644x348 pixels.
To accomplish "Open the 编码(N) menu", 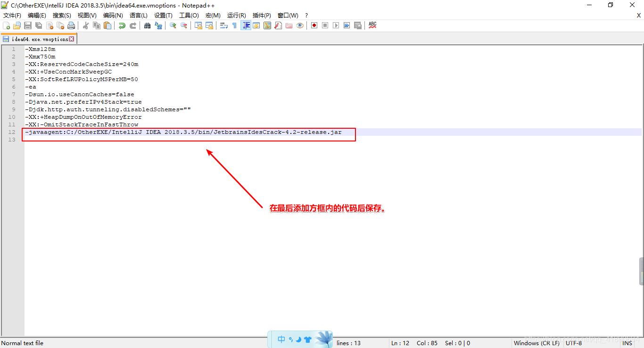I will pos(113,16).
